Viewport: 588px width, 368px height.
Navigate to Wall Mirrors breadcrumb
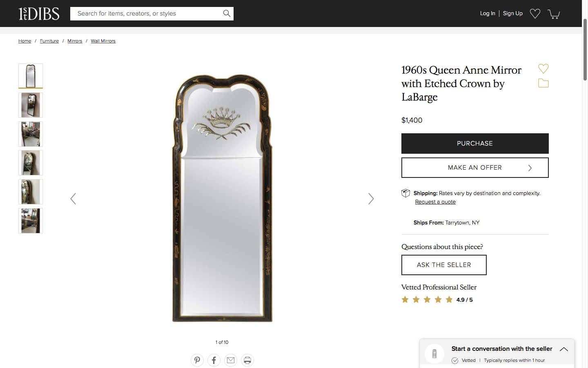tap(103, 41)
